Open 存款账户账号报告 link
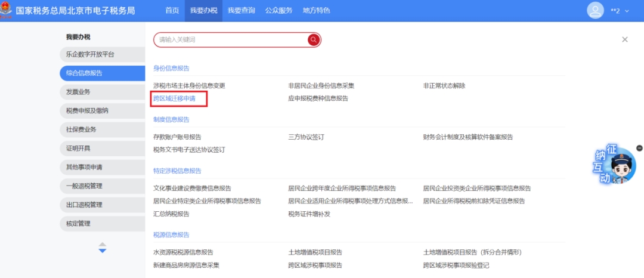The image size is (644, 278). coord(177,137)
